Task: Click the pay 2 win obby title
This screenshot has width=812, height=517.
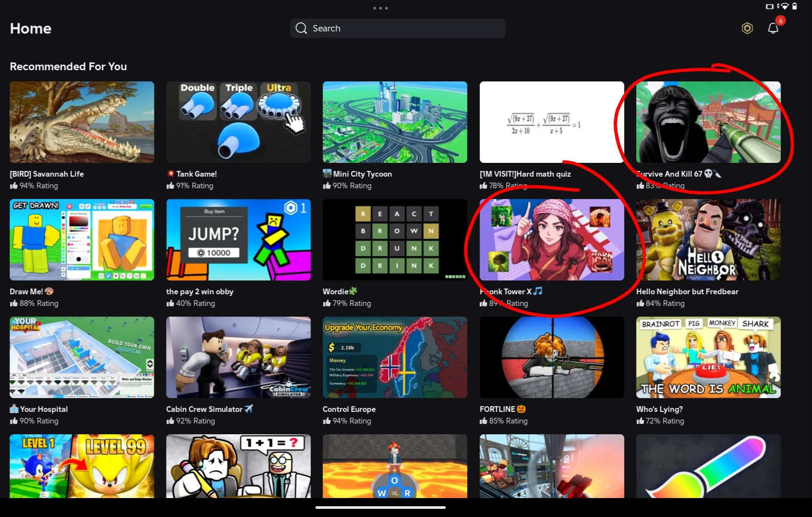Action: coord(200,292)
